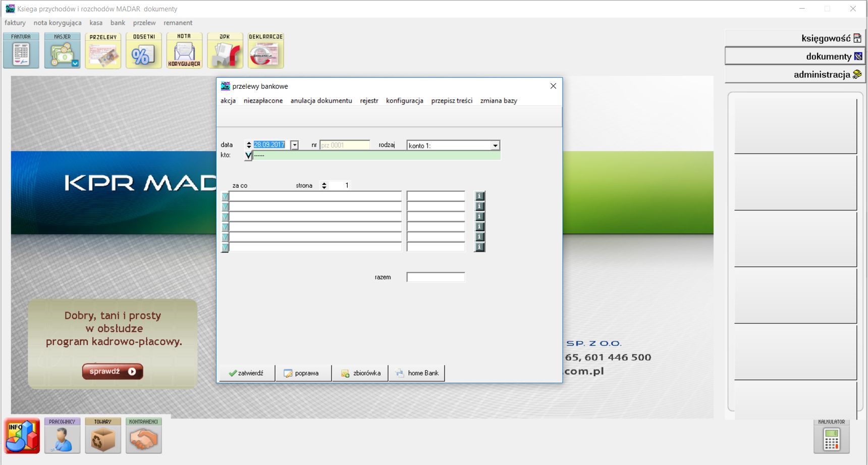
Task: Click the home Bank button
Action: point(416,373)
